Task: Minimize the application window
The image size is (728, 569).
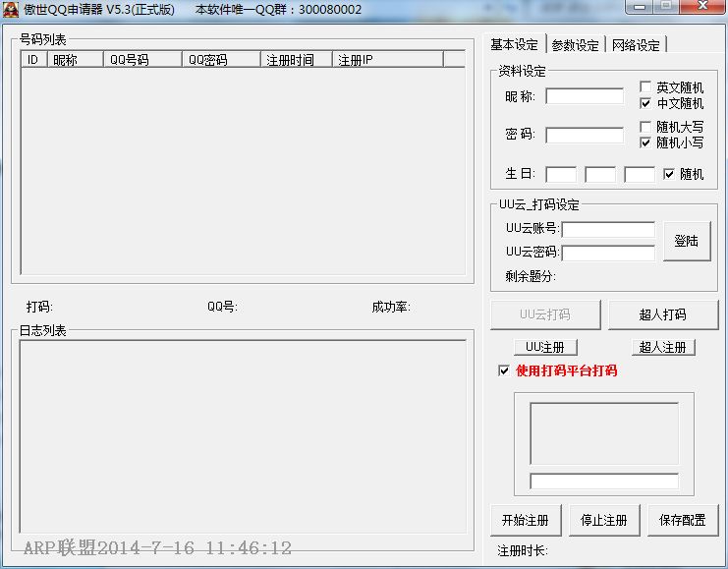Action: pyautogui.click(x=640, y=7)
